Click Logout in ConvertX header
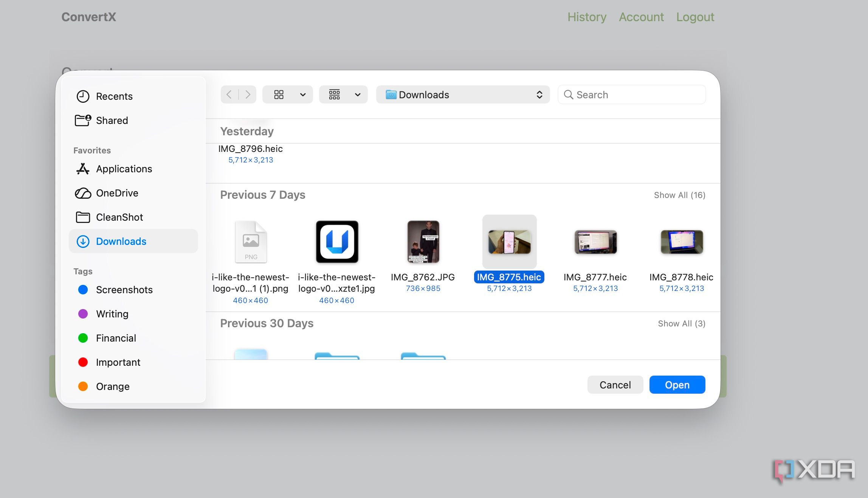This screenshot has width=868, height=498. pos(695,17)
